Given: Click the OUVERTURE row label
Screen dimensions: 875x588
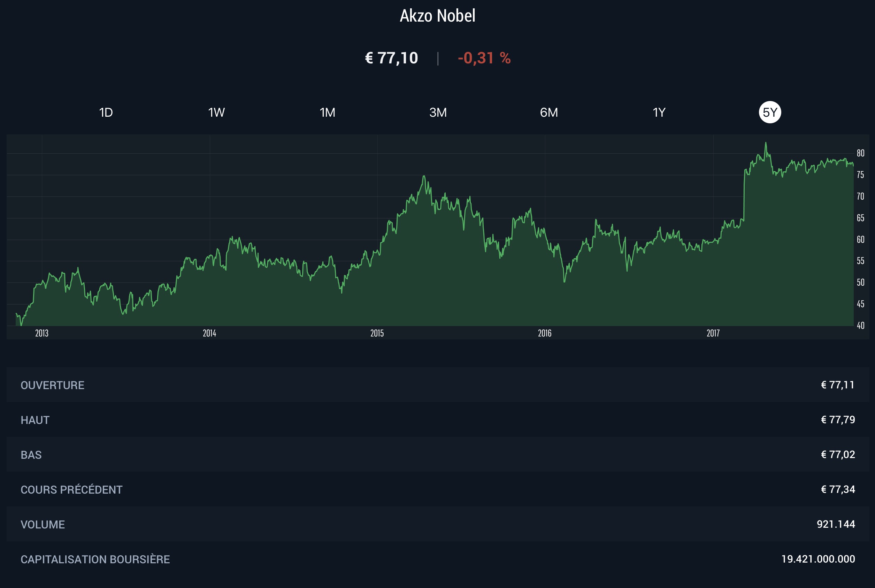Looking at the screenshot, I should pyautogui.click(x=53, y=385).
